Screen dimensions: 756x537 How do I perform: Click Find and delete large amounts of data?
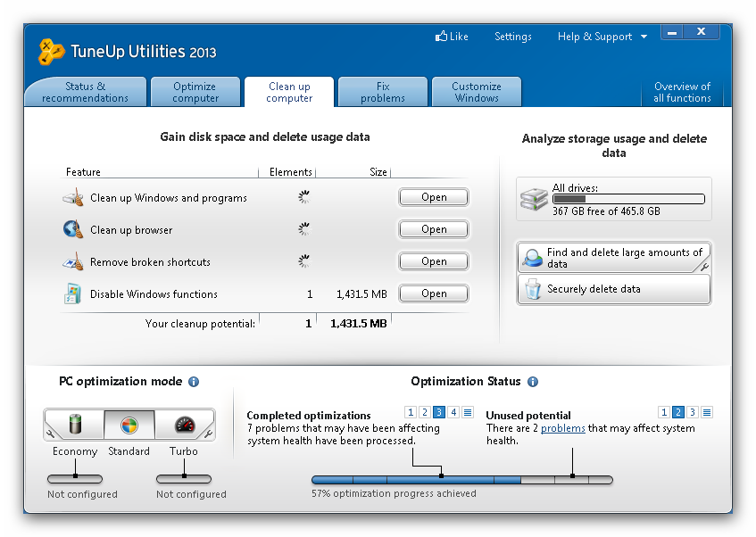[614, 258]
